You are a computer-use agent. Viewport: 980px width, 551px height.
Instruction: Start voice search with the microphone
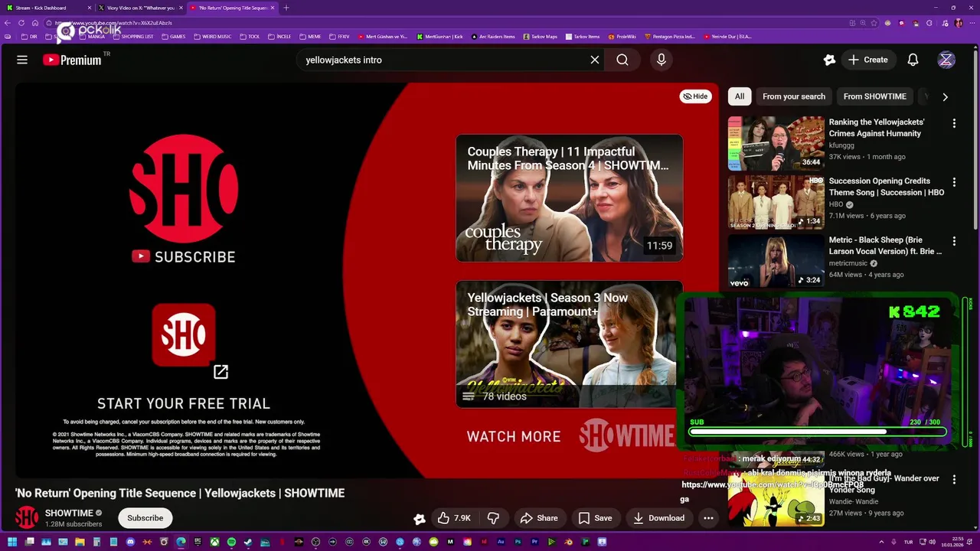click(x=661, y=60)
